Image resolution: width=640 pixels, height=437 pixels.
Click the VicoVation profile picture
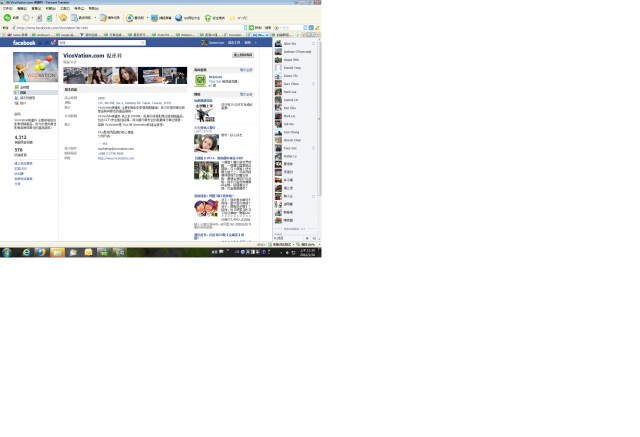pos(36,67)
